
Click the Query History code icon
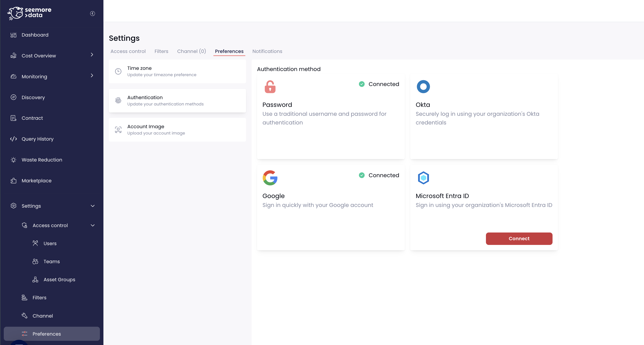pyautogui.click(x=14, y=139)
